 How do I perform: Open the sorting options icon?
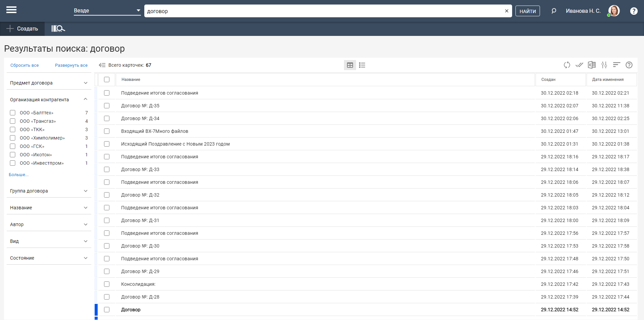[x=616, y=65]
